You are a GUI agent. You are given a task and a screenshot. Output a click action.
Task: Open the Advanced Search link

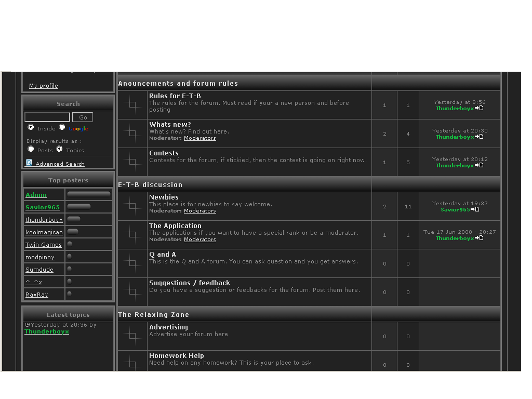(x=60, y=164)
